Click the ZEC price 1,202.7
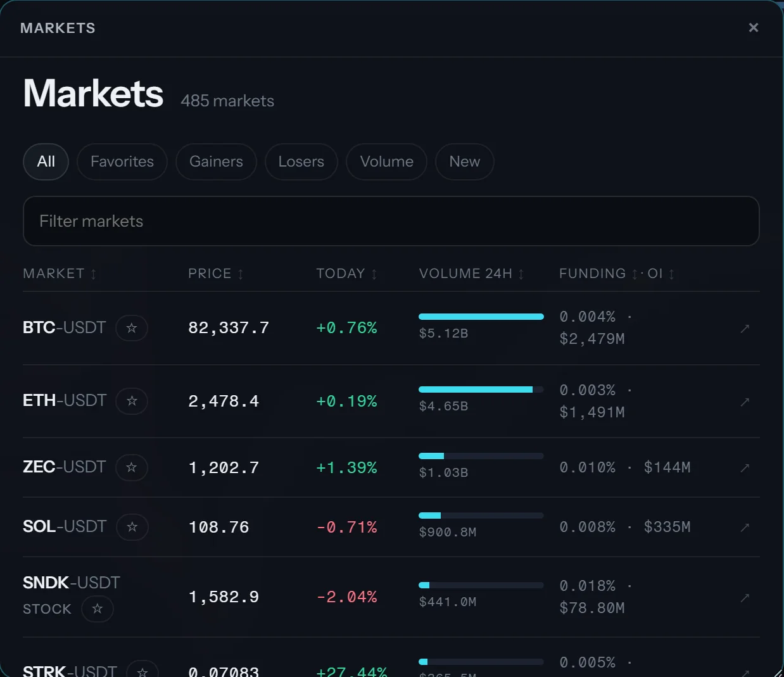This screenshot has width=784, height=677. tap(224, 468)
